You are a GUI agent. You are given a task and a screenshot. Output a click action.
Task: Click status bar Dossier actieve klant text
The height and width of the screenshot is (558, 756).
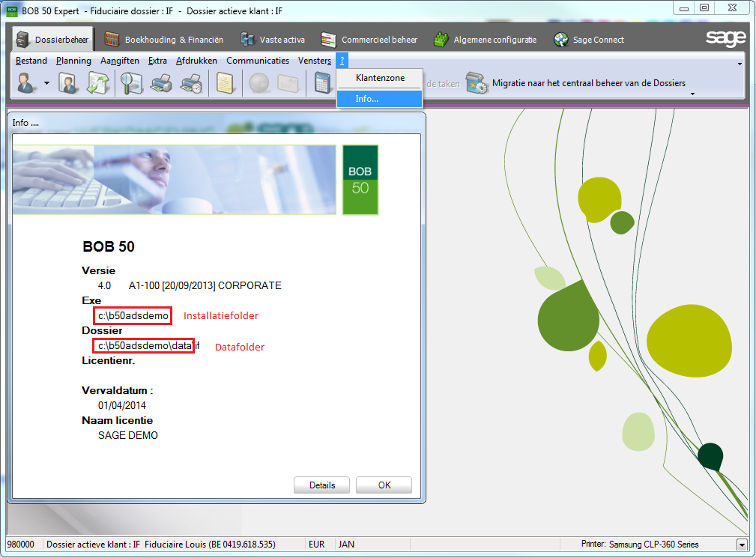[x=161, y=545]
